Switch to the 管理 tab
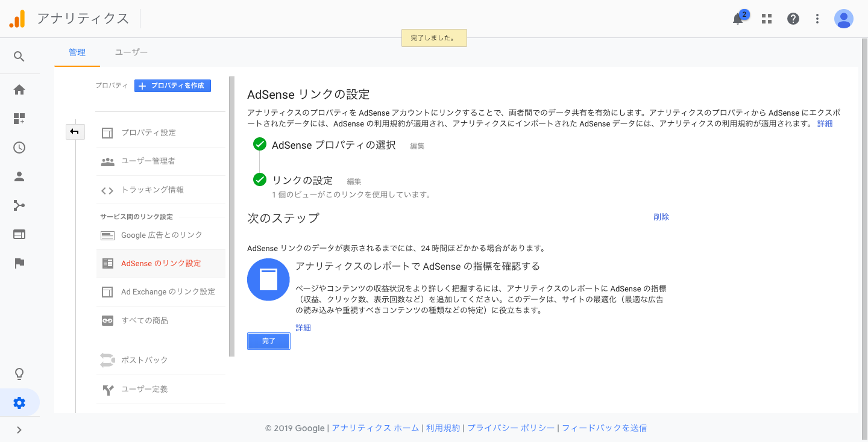The width and height of the screenshot is (868, 442). [x=77, y=52]
